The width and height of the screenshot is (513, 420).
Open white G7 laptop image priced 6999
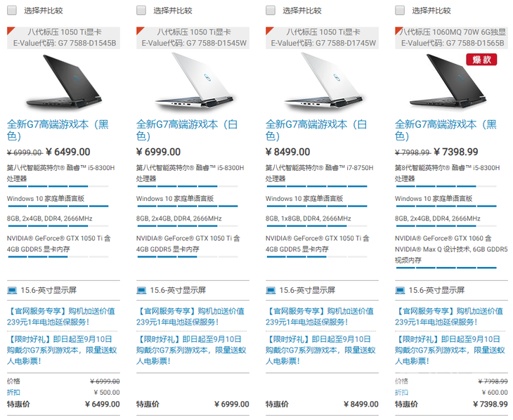pos(194,81)
